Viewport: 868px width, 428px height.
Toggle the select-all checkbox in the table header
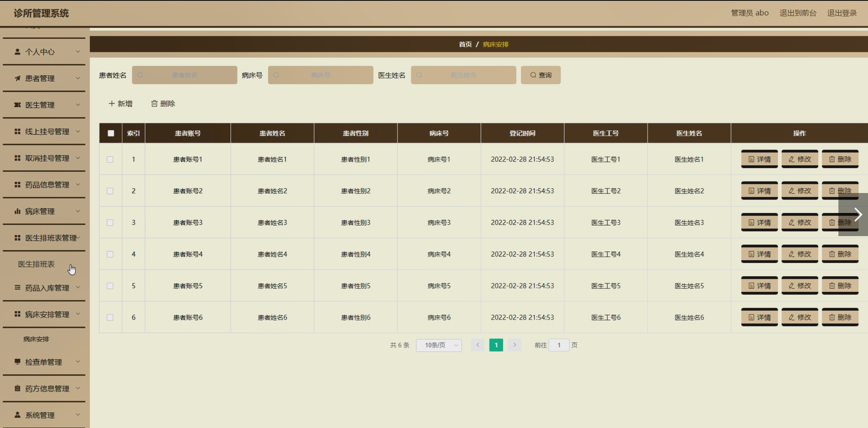point(111,133)
